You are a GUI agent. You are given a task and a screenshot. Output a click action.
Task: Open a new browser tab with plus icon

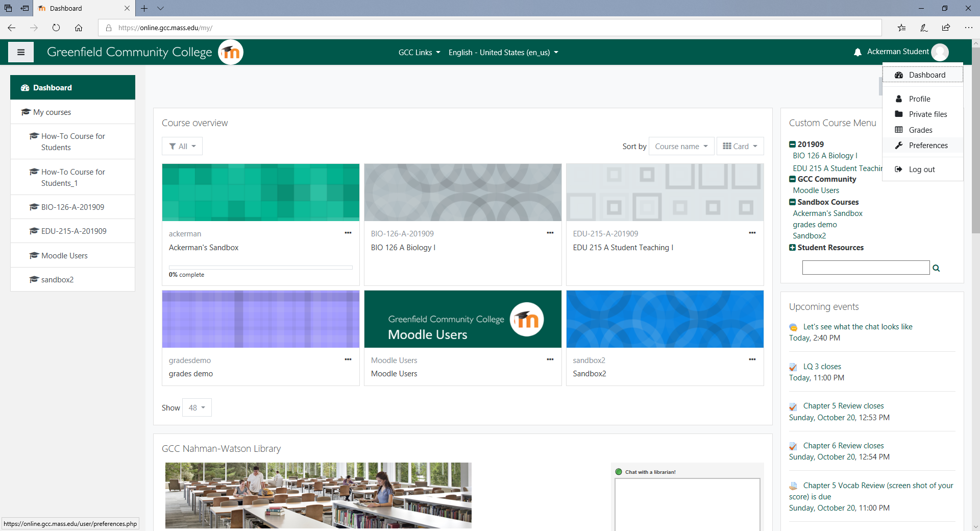(144, 8)
